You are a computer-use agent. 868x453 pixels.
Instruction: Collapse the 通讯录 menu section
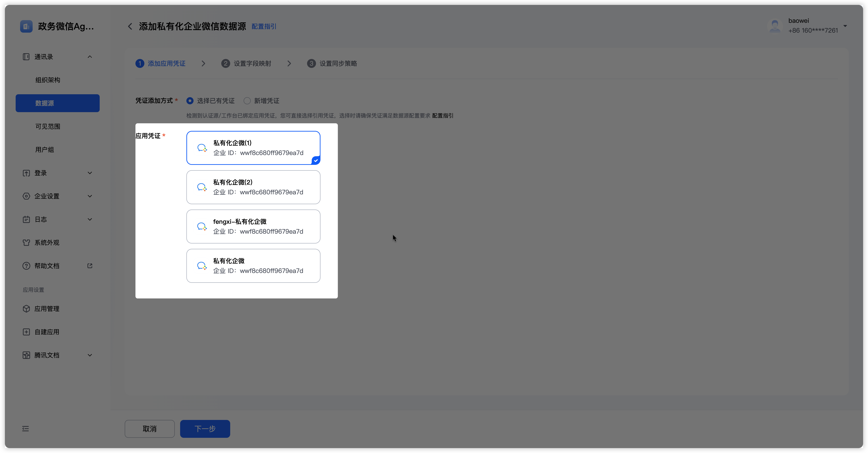[x=90, y=57]
